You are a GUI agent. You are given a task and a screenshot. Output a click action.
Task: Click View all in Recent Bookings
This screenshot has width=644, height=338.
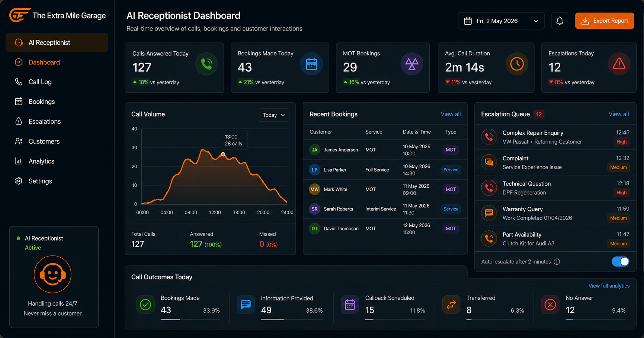pos(451,114)
